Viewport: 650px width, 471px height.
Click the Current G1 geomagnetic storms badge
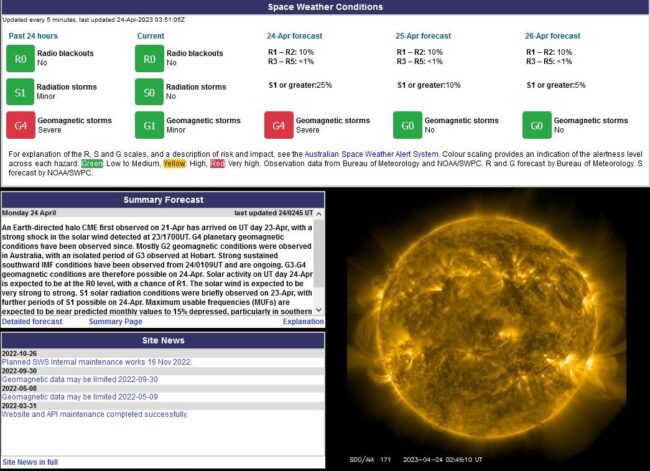[x=149, y=125]
